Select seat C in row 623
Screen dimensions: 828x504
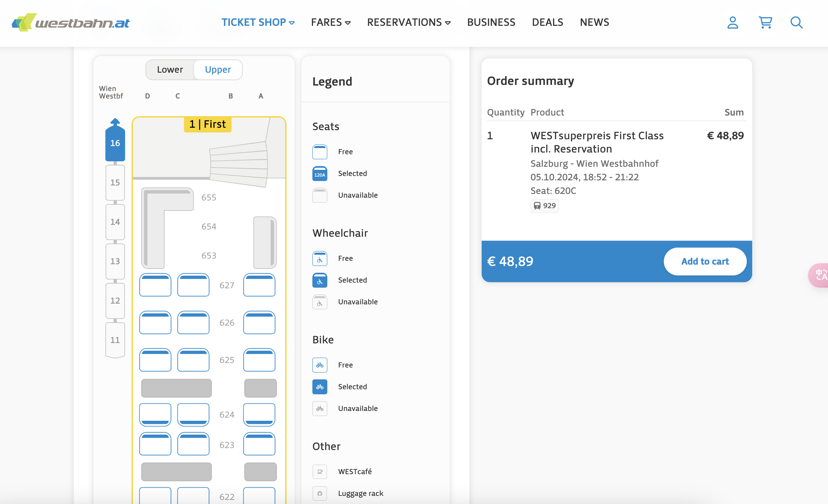coord(193,444)
